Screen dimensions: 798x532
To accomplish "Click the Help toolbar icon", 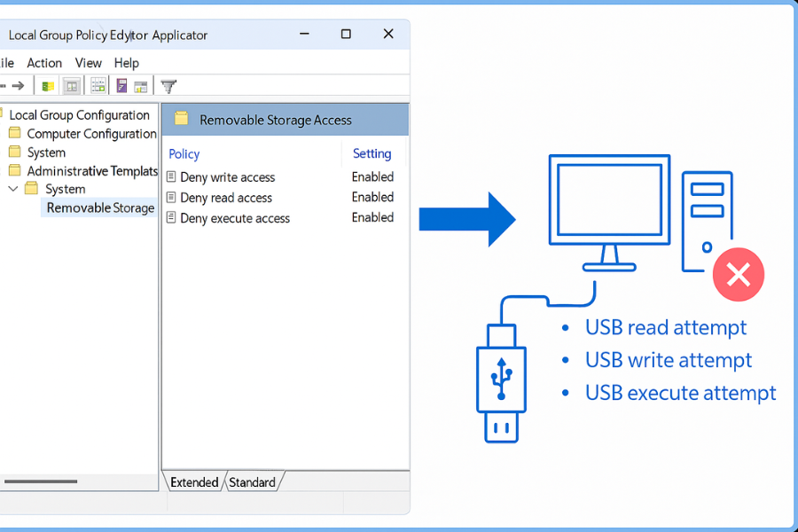I will [121, 85].
